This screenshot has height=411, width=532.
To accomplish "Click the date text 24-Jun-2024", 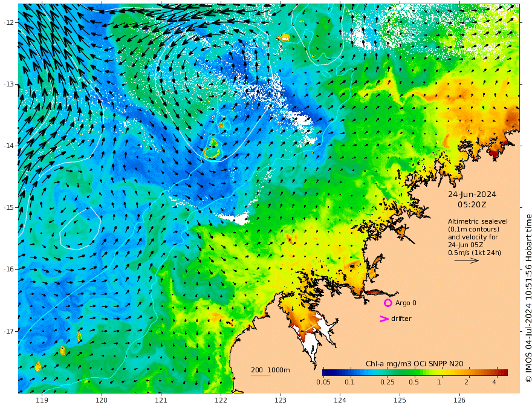I will 472,195.
